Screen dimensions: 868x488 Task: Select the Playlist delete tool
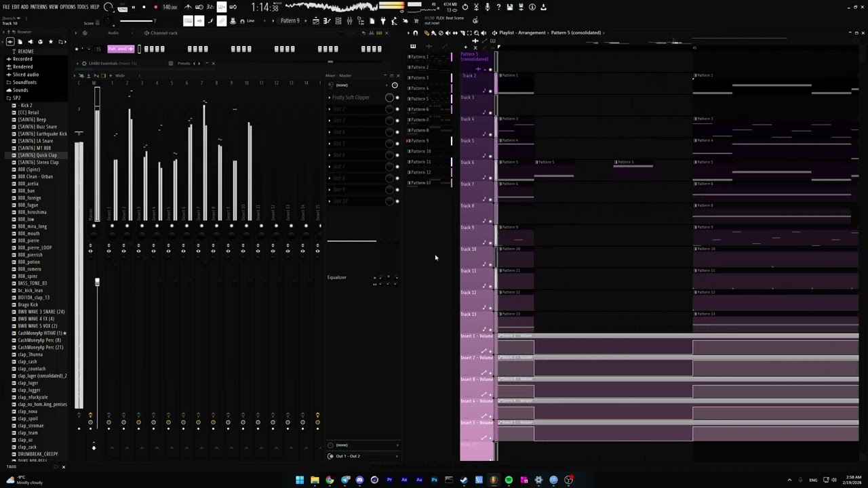(x=441, y=33)
